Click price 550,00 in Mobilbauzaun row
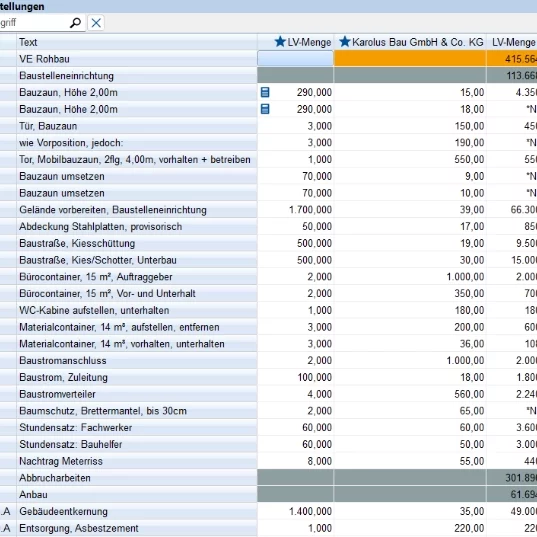Screen dimensions: 537x537 point(469,160)
